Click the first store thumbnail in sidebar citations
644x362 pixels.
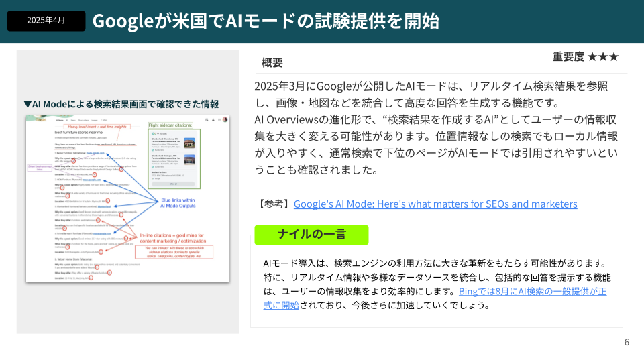pos(189,143)
